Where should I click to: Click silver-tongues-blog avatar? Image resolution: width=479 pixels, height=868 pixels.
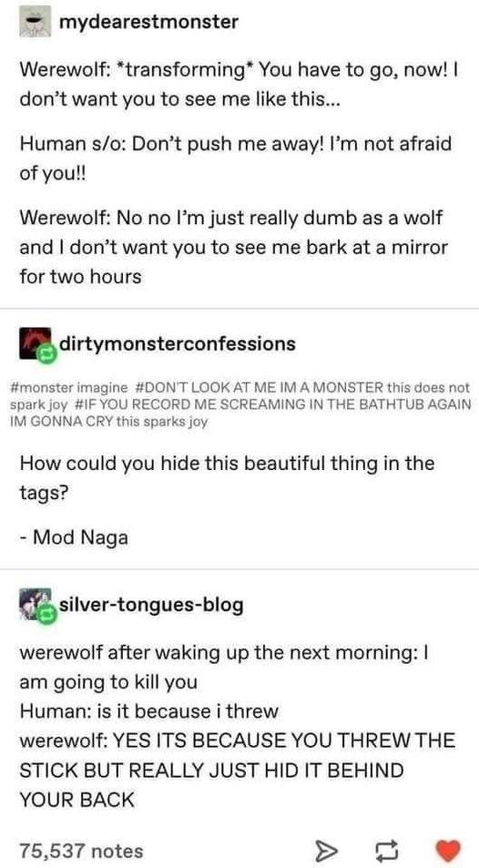click(x=33, y=604)
